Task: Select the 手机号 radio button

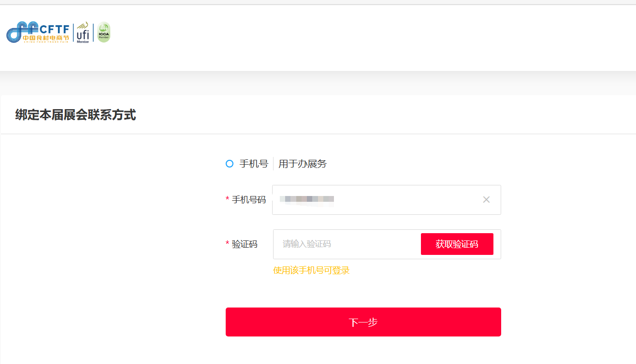Action: 230,164
